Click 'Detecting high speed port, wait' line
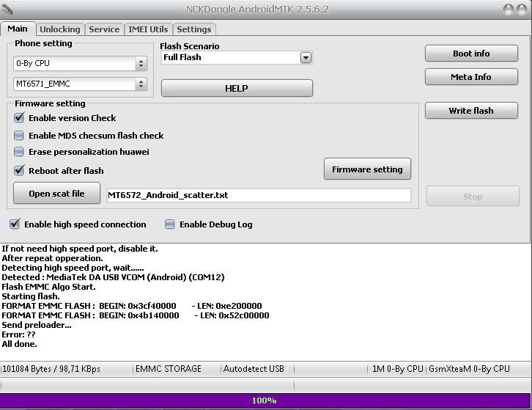Image resolution: width=532 pixels, height=410 pixels. tap(73, 268)
